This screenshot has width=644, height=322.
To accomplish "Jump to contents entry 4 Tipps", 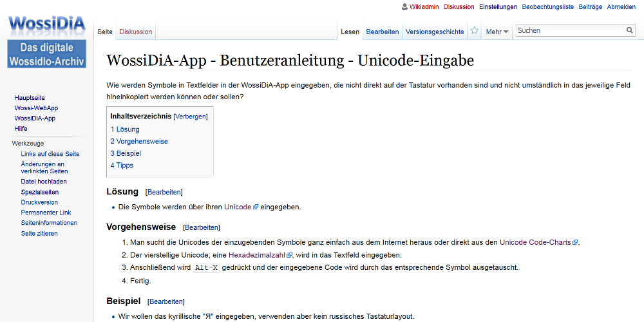I will pos(122,165).
